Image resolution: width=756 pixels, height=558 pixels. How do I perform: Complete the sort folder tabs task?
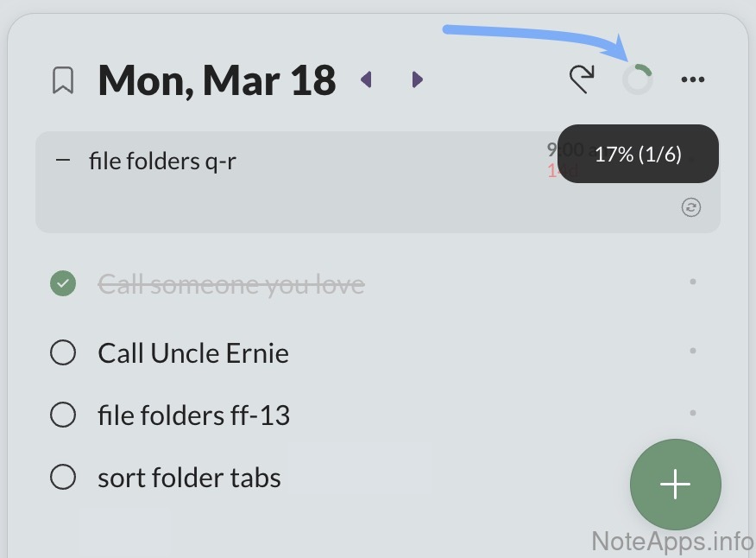point(63,477)
